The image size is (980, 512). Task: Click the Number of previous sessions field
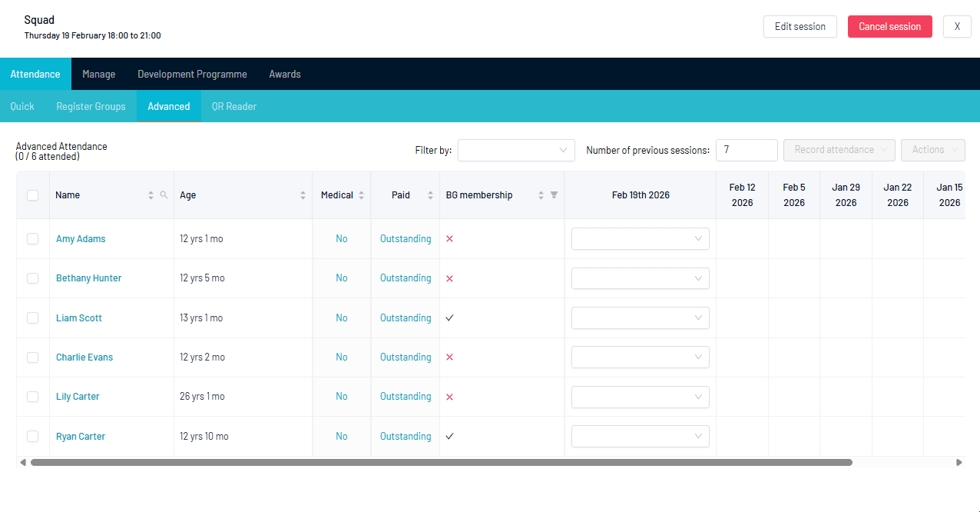(747, 151)
